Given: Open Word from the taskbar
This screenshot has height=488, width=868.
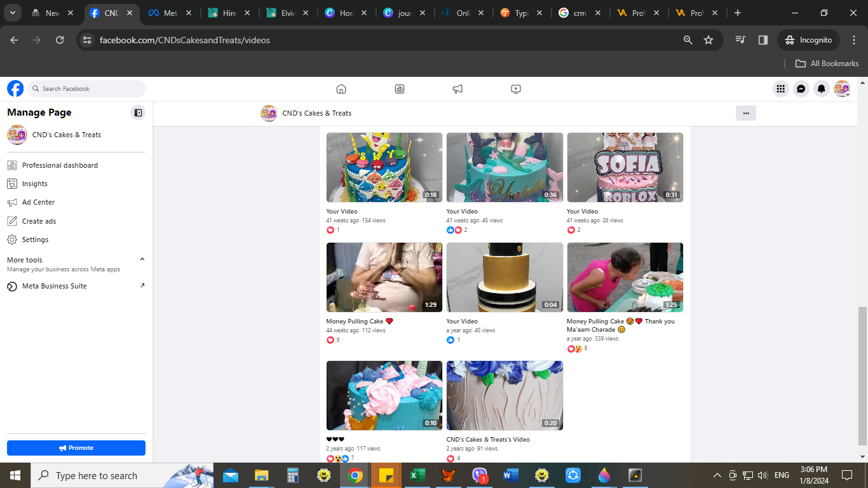Looking at the screenshot, I should 511,475.
